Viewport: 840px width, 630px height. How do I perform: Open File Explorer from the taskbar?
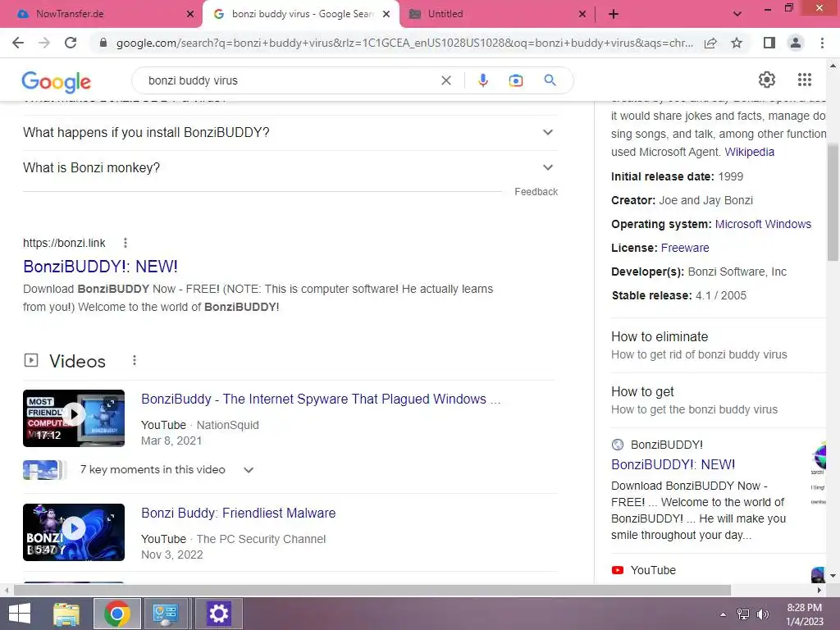pyautogui.click(x=66, y=614)
